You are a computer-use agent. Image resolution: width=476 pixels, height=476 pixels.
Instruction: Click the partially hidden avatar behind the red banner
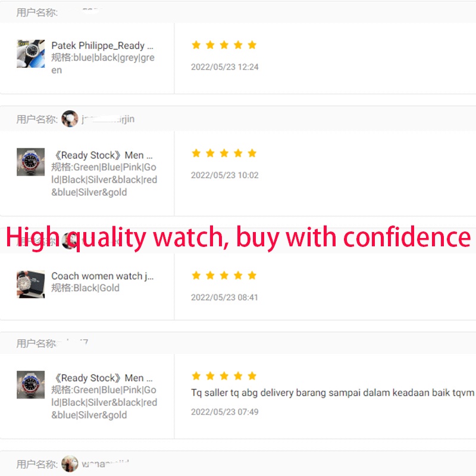tap(69, 241)
